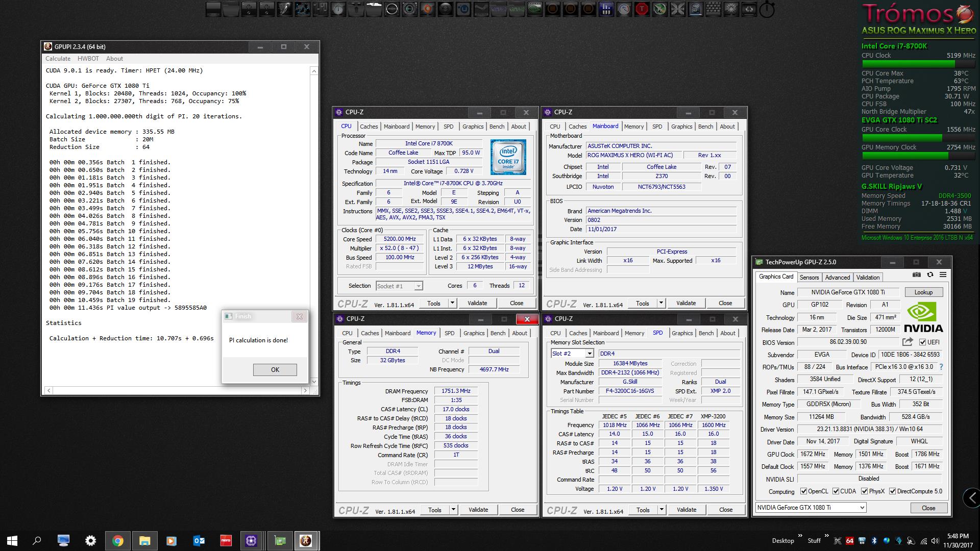The image size is (980, 551).
Task: Click the Lookup button in GPU-Z
Action: tap(923, 292)
